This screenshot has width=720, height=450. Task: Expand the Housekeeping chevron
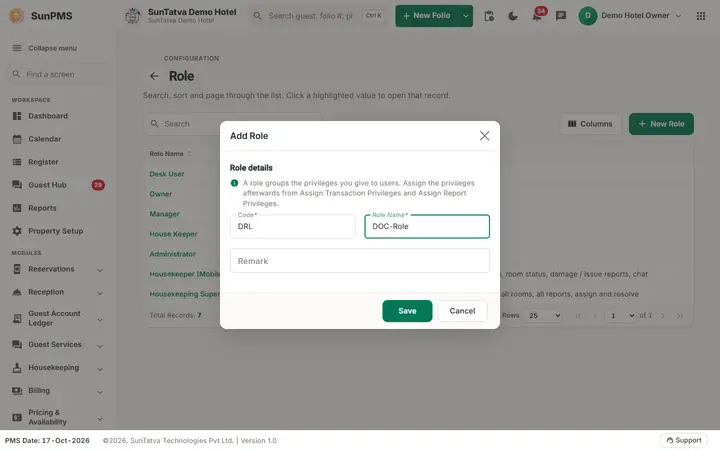point(100,369)
